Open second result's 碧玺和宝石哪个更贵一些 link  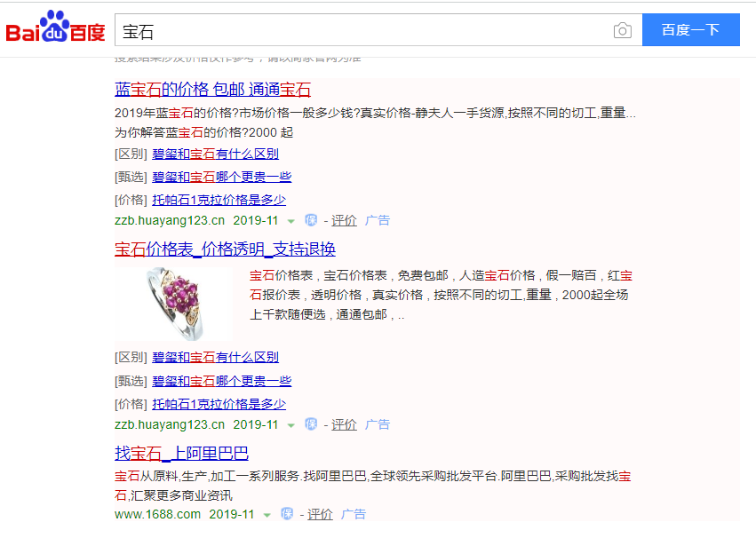tap(222, 381)
